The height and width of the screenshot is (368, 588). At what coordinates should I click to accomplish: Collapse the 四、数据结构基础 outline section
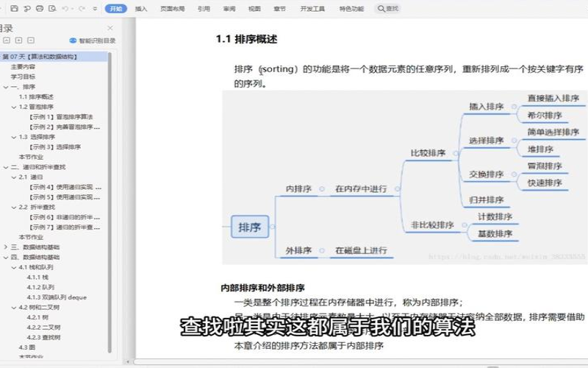point(6,257)
